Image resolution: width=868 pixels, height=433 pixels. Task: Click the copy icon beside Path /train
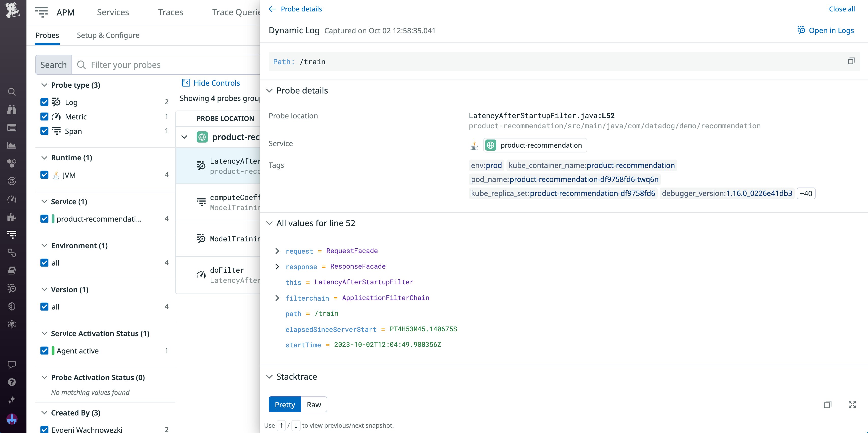pos(851,61)
